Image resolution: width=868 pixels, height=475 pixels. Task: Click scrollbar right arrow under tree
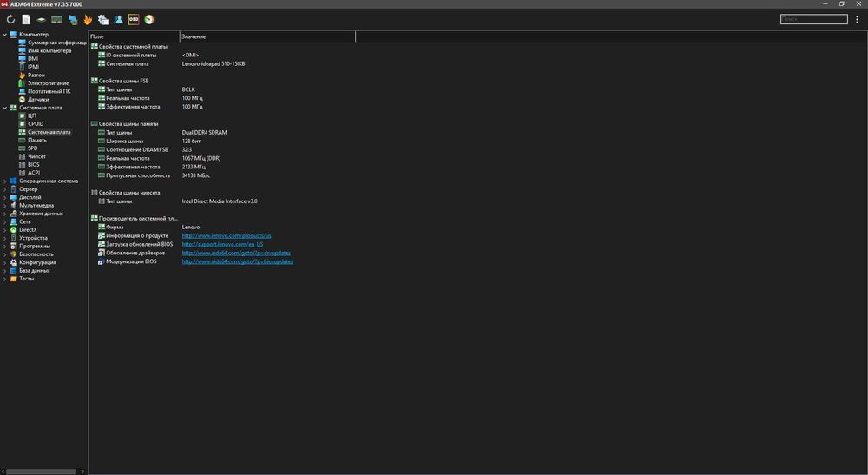pos(83,472)
